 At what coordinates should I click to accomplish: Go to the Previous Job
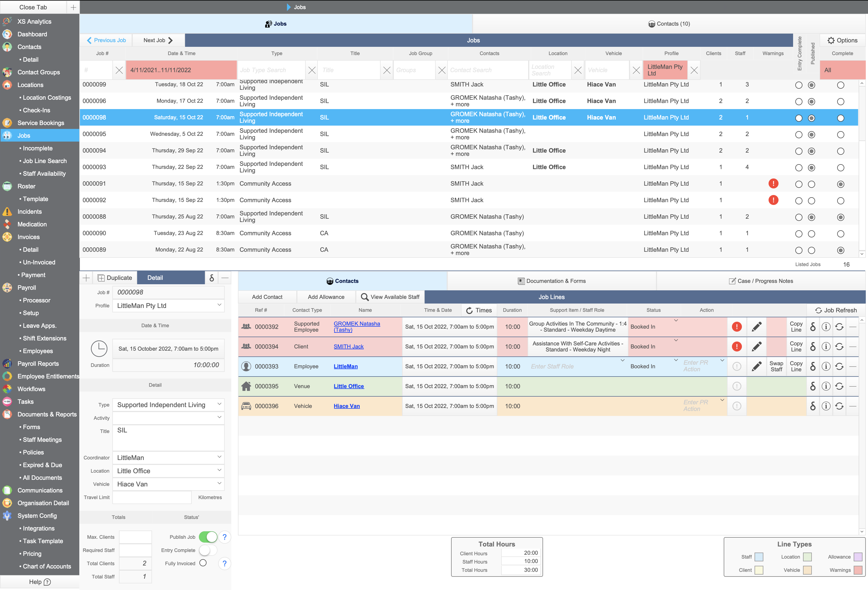click(x=107, y=40)
